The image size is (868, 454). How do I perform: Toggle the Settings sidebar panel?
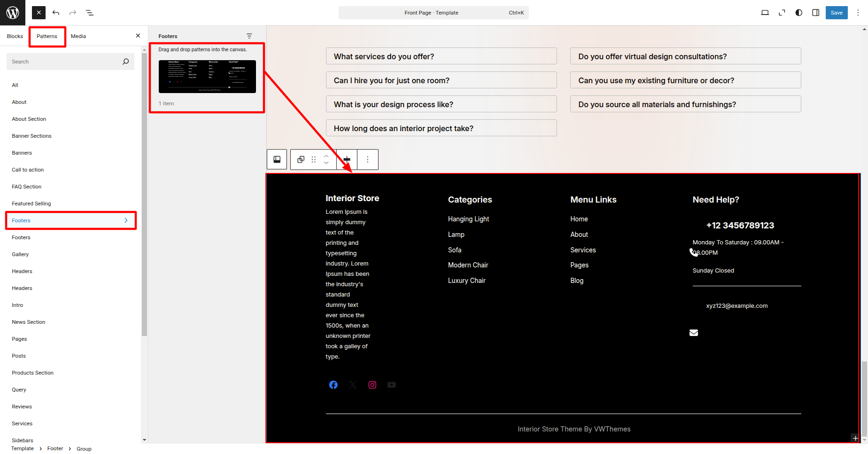click(x=816, y=13)
